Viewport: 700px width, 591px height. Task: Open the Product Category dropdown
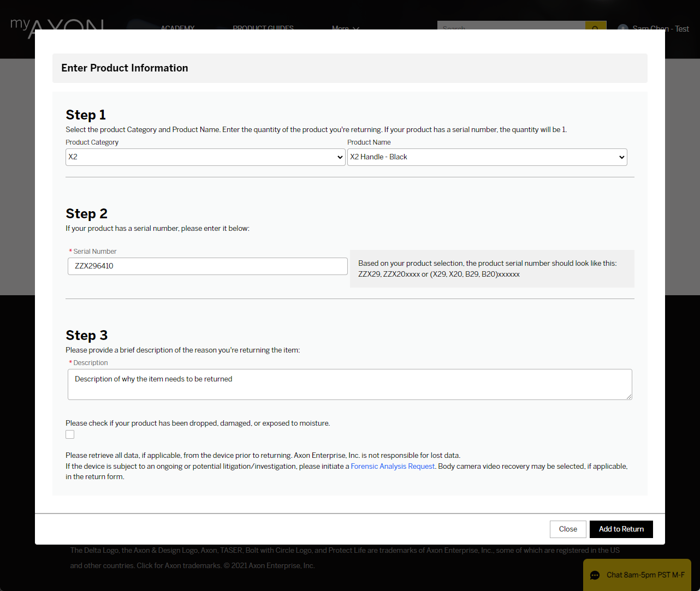205,157
